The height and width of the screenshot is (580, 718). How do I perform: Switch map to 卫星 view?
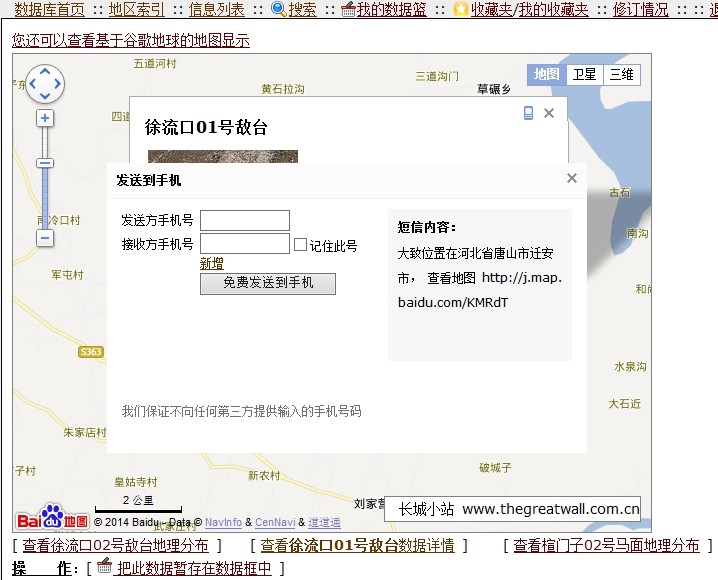point(584,75)
